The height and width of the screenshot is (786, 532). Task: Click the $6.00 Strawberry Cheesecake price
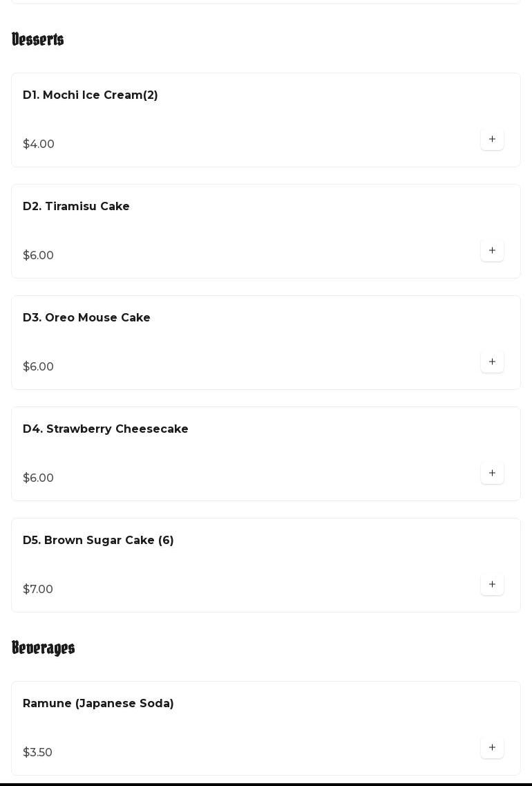tap(38, 478)
